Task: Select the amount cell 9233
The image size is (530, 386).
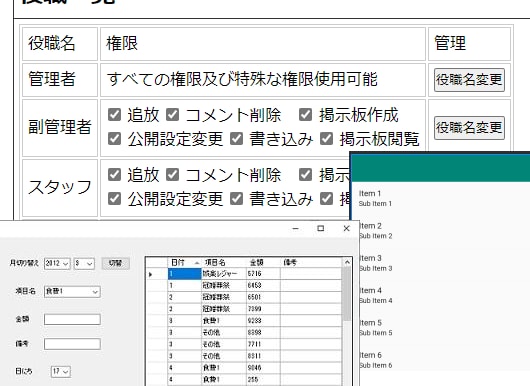Action: (x=263, y=321)
